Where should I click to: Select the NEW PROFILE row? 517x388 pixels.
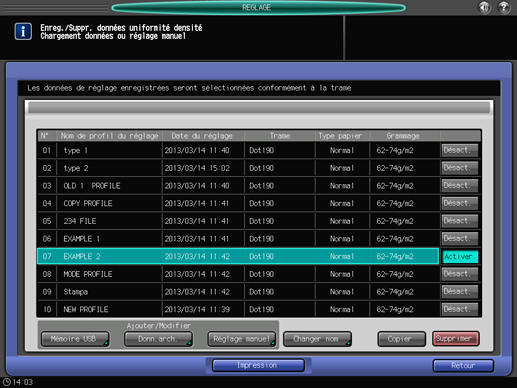point(238,309)
